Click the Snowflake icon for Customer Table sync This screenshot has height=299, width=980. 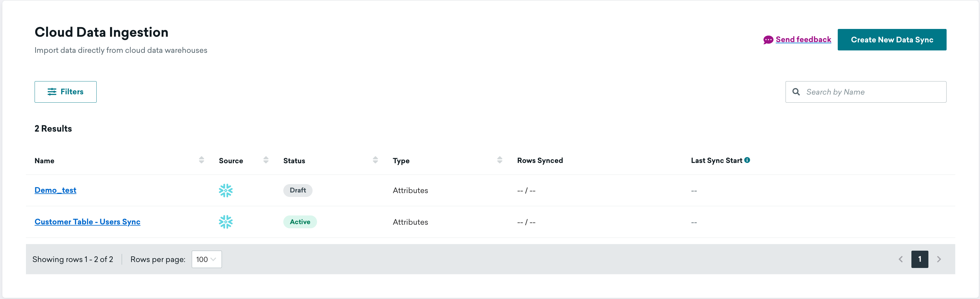[225, 222]
